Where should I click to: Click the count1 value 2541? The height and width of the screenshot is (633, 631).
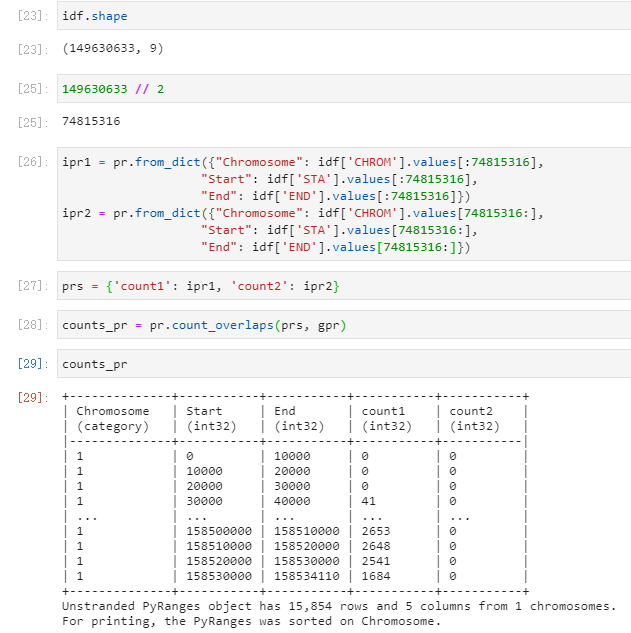(x=376, y=561)
